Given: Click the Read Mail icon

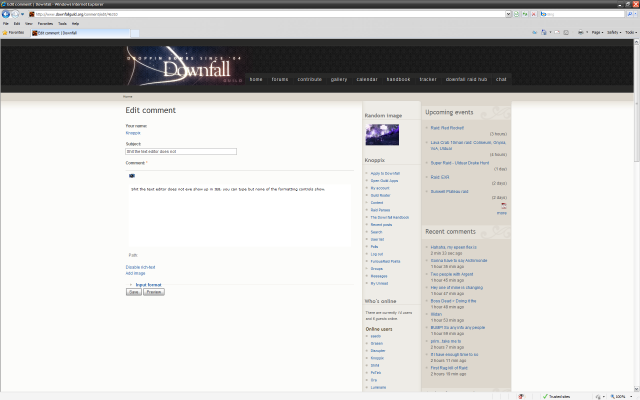Looking at the screenshot, I should click(557, 33).
